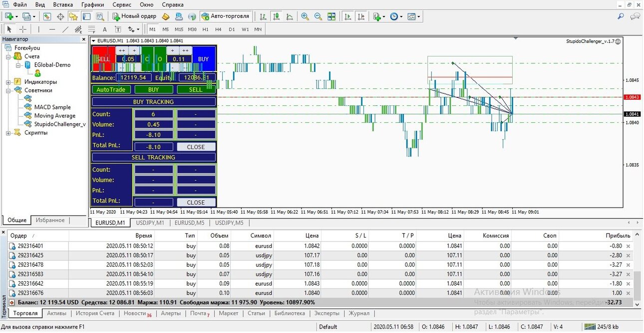Open the arrows objects dropdown

point(133,29)
